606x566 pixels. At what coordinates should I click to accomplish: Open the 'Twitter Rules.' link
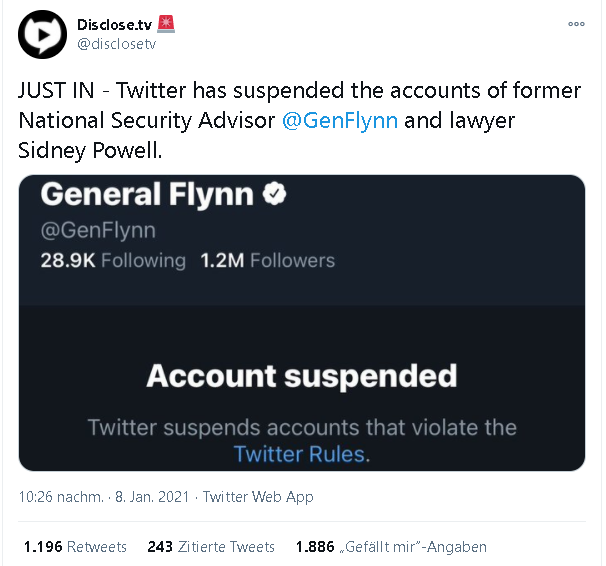(301, 454)
